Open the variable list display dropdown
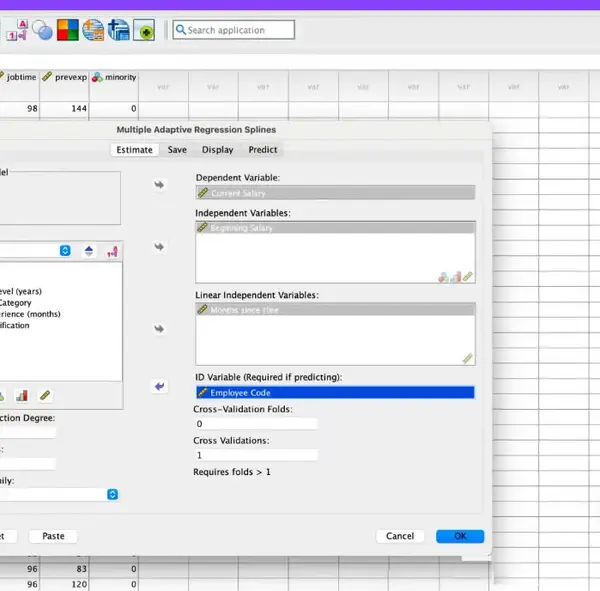This screenshot has width=600, height=591. pyautogui.click(x=65, y=251)
